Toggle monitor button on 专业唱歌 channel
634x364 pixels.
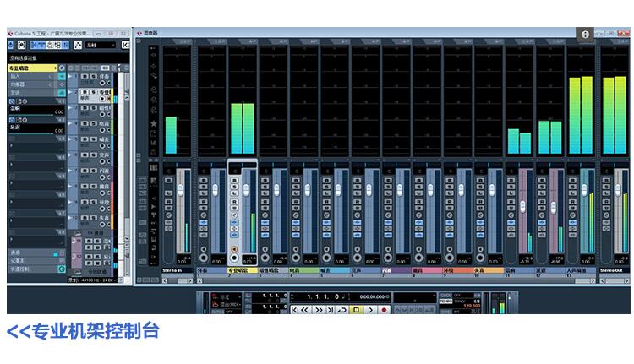click(234, 249)
